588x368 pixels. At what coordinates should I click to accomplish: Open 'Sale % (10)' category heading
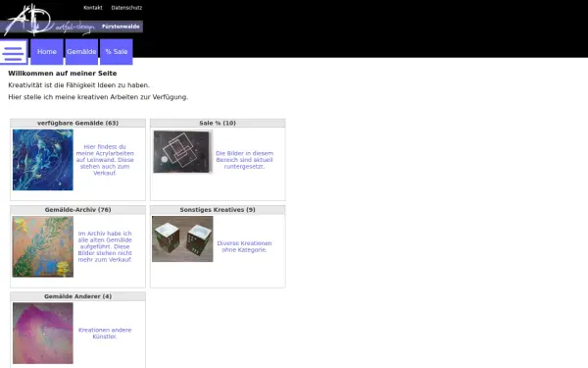[218, 124]
